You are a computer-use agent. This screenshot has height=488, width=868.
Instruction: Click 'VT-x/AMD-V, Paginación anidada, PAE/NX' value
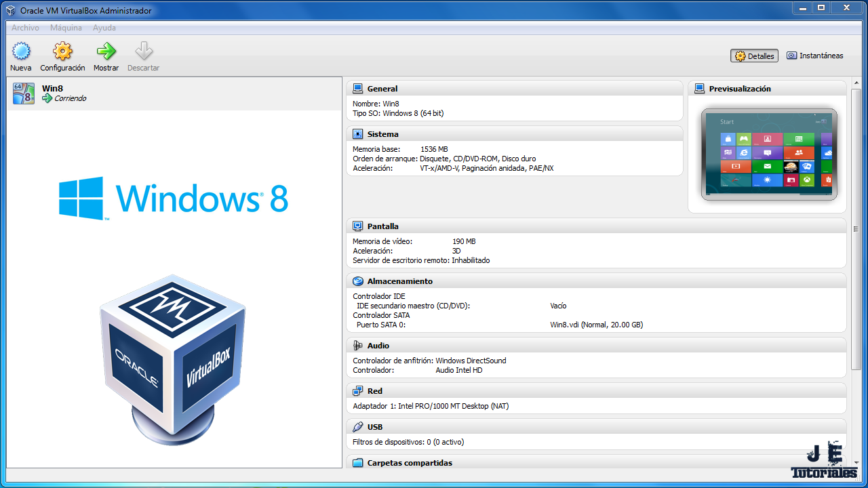(x=487, y=168)
